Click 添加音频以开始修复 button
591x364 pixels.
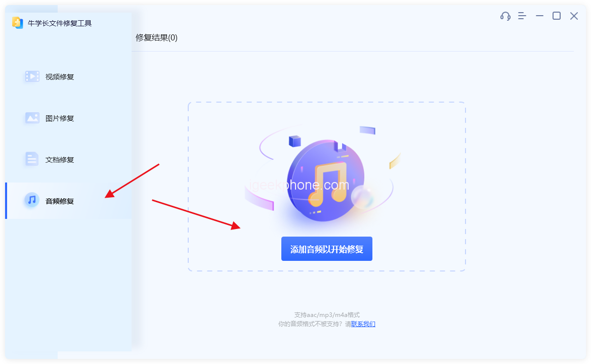pos(327,249)
